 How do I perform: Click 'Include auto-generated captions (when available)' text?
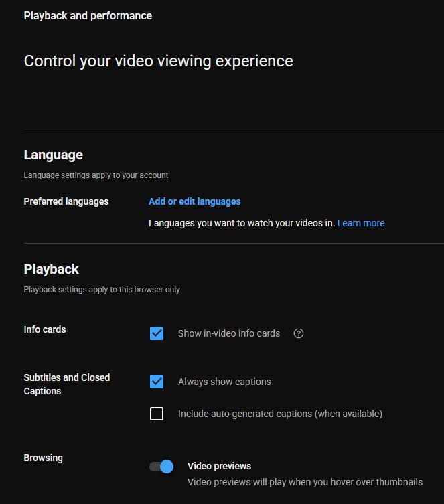click(281, 414)
